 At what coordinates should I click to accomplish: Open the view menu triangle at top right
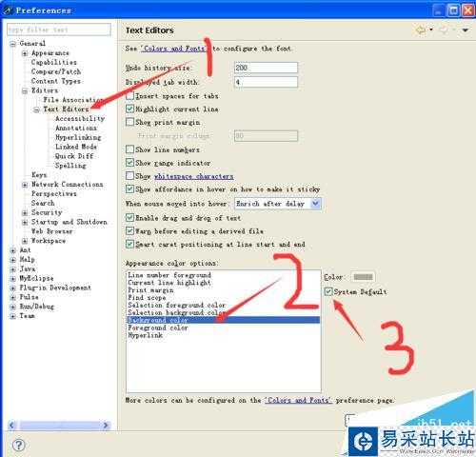[x=466, y=30]
